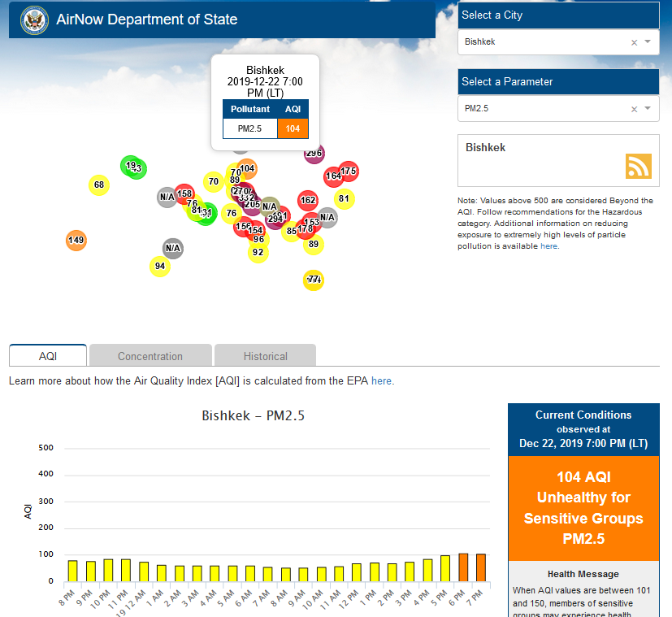Open the EPA AQI calculation 'here' link

point(382,380)
